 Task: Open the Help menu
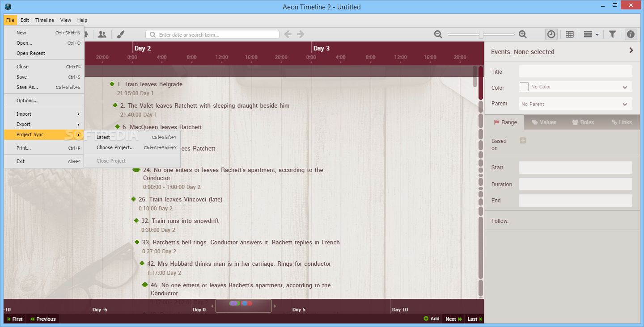82,20
